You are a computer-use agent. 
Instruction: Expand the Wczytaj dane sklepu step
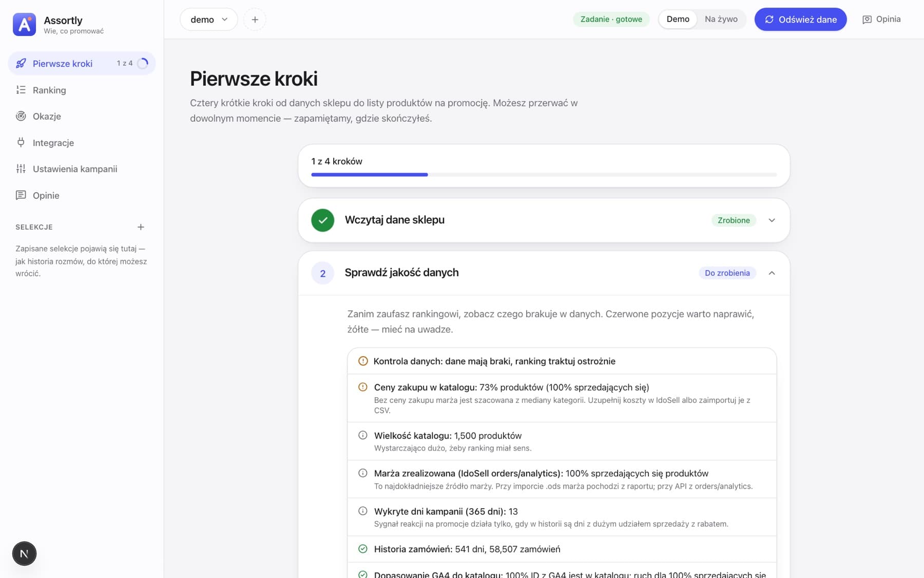[x=772, y=220]
